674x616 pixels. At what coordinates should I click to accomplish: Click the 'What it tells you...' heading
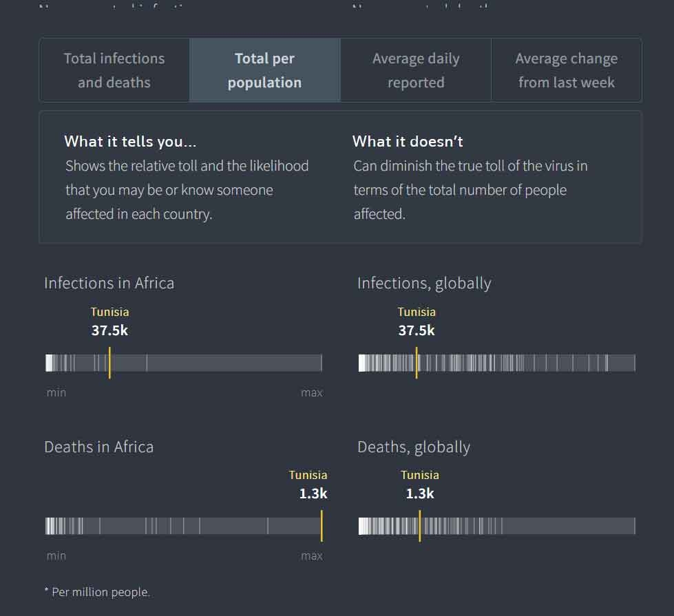[x=130, y=141]
